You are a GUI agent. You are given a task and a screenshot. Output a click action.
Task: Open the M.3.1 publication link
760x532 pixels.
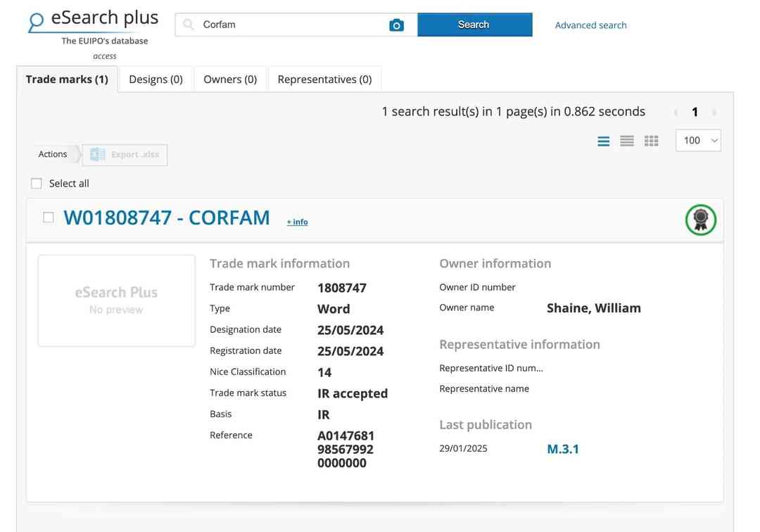click(562, 449)
